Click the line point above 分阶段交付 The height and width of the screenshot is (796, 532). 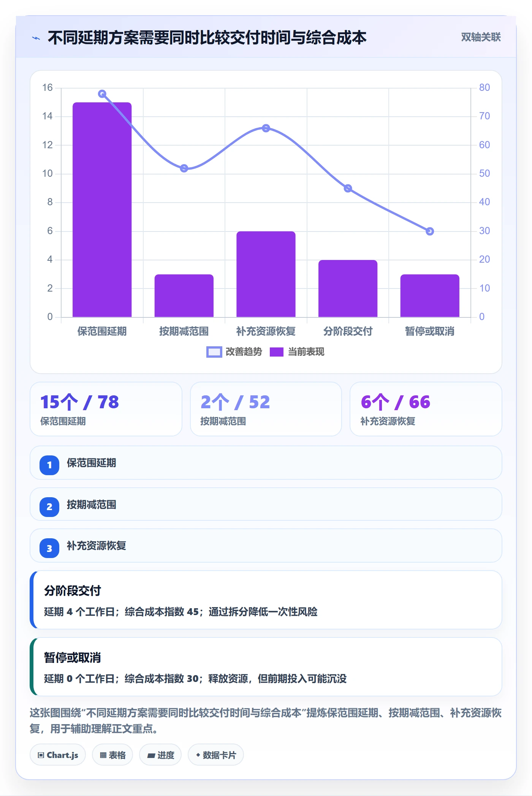coord(348,189)
